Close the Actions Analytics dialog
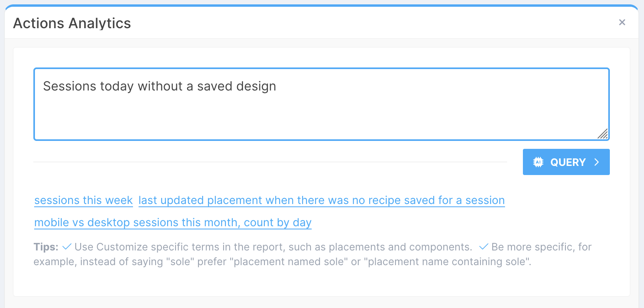644x308 pixels. click(622, 22)
